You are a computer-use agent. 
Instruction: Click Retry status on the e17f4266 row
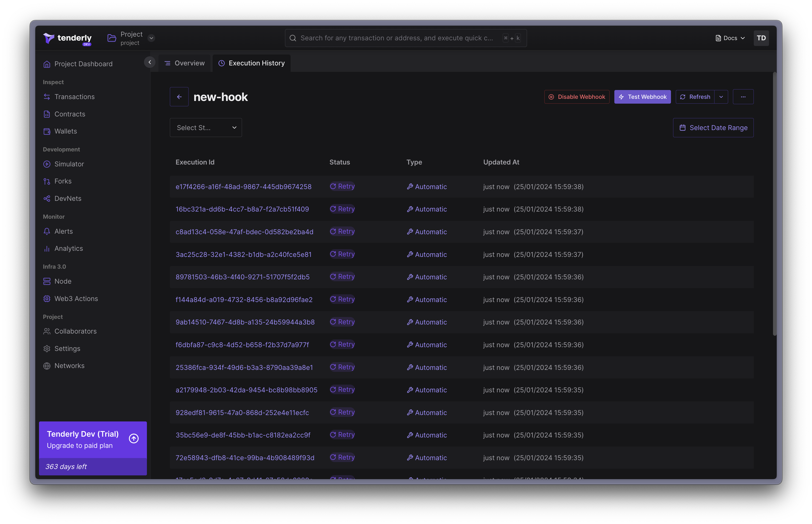click(342, 186)
